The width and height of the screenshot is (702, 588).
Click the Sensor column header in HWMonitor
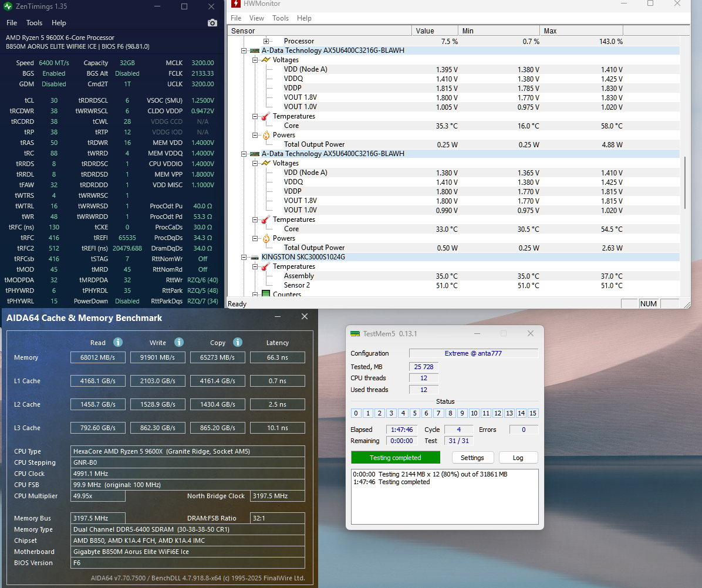[319, 31]
